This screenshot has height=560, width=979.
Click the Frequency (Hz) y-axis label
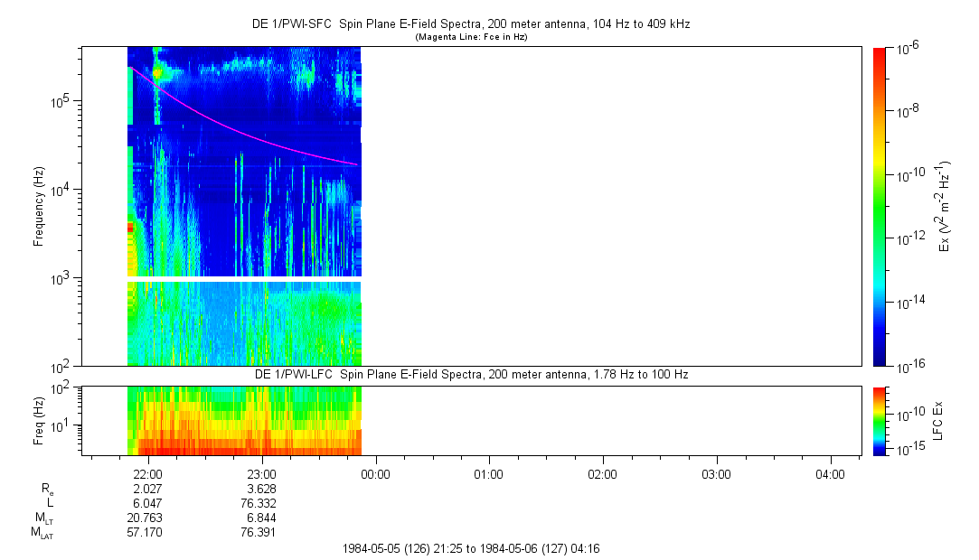39,207
